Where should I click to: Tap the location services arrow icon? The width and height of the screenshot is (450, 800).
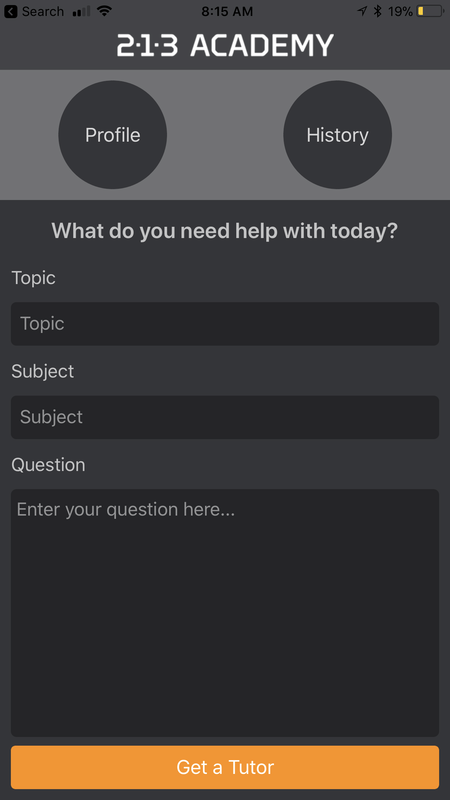point(362,11)
